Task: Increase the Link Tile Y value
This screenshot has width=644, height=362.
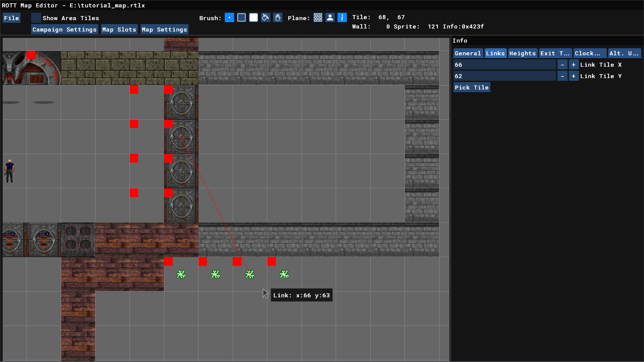Action: (x=574, y=76)
